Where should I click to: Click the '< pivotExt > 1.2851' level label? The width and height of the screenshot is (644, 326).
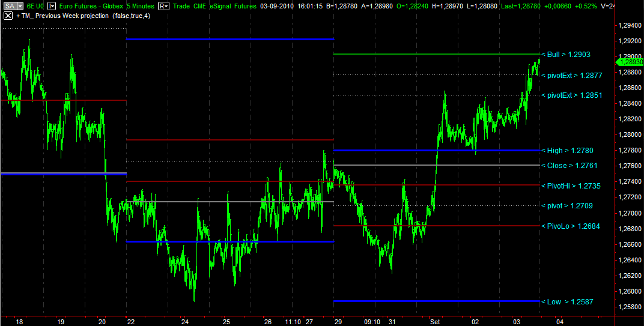[x=572, y=95]
